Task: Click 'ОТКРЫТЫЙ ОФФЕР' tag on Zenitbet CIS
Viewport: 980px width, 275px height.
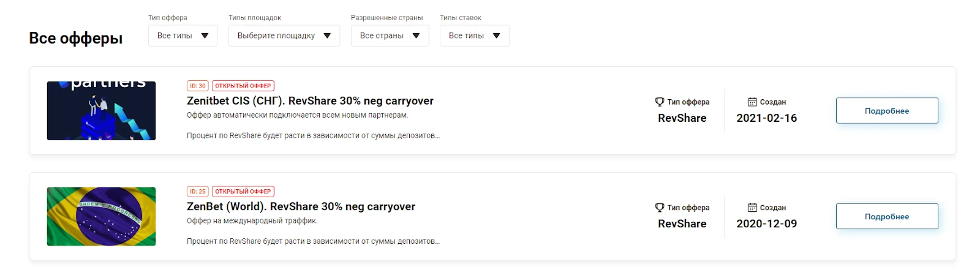Action: coord(243,86)
